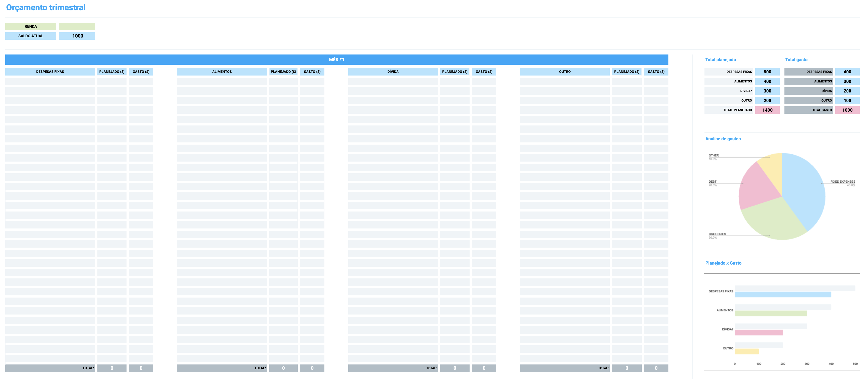
Task: Select the ALIMENTOS table header
Action: [x=222, y=71]
